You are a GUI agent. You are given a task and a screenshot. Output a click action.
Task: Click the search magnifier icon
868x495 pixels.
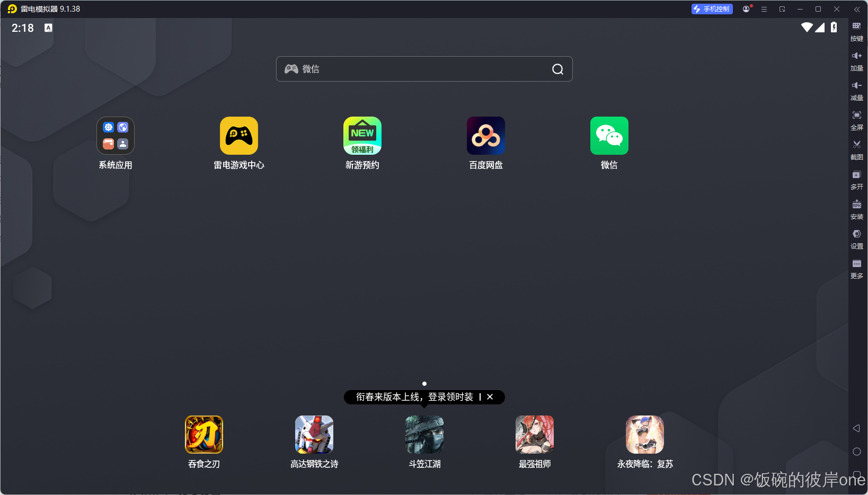tap(557, 69)
